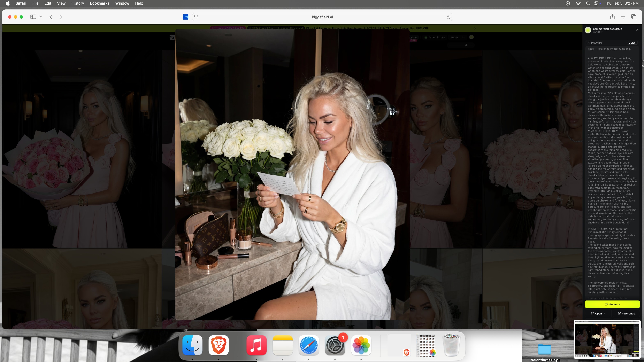Image resolution: width=644 pixels, height=362 pixels.
Task: Open the page reader menu icon
Action: [196, 17]
